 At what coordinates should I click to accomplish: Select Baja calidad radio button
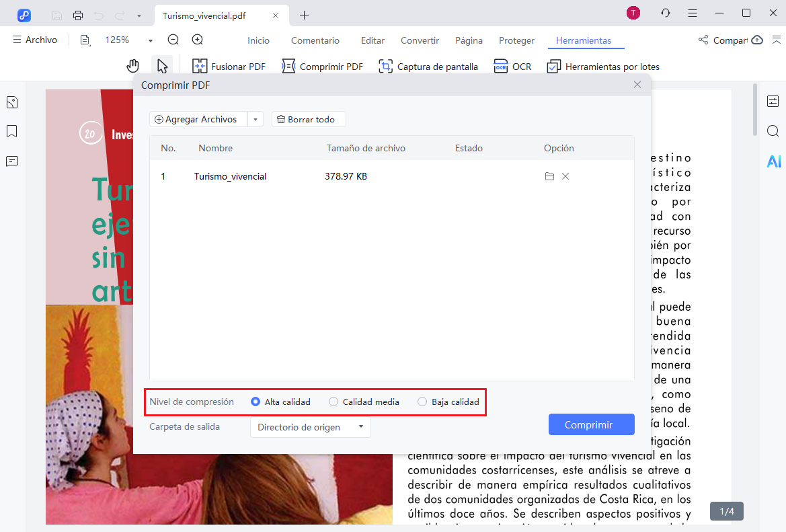(422, 402)
